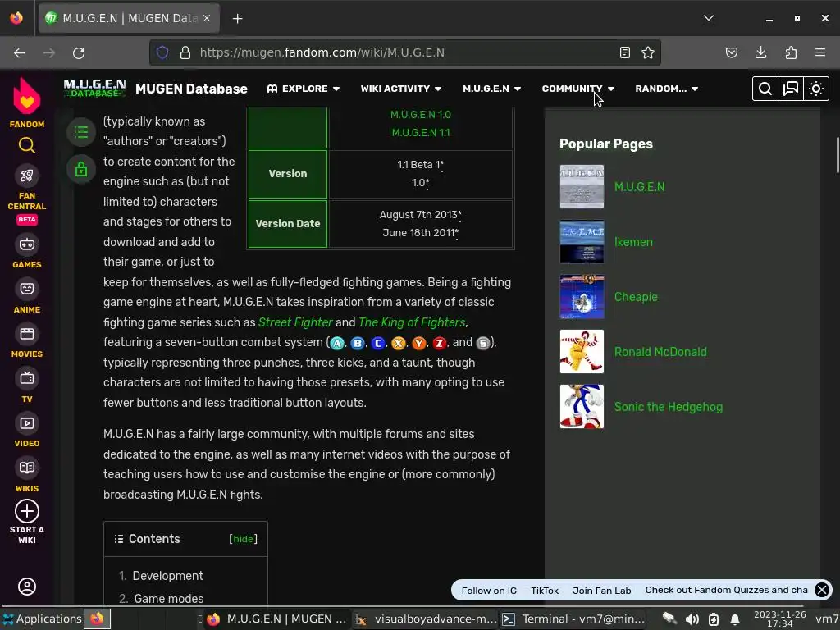
Task: Open Ronald McDonald page link
Action: click(x=660, y=352)
